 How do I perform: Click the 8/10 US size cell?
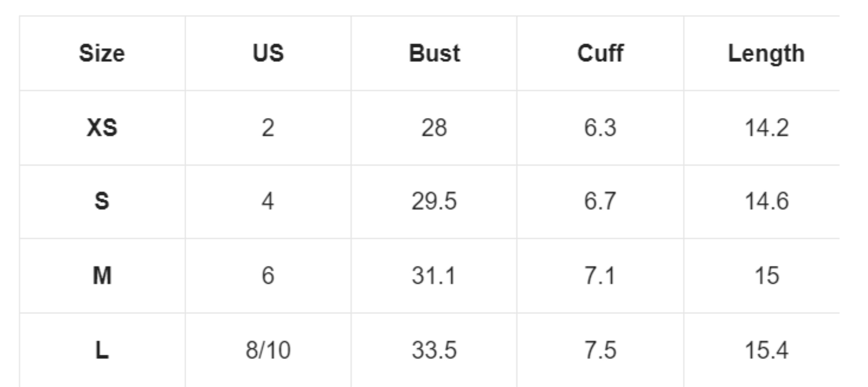268,350
